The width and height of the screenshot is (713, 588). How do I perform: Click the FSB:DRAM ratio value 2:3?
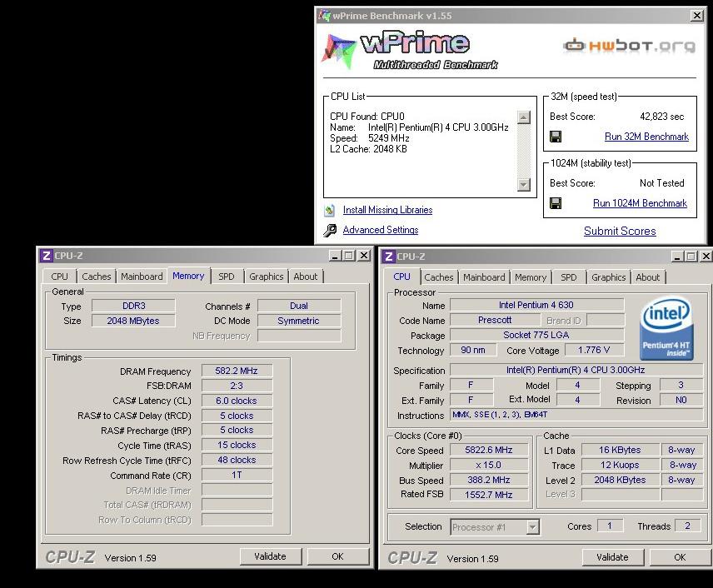click(x=237, y=386)
